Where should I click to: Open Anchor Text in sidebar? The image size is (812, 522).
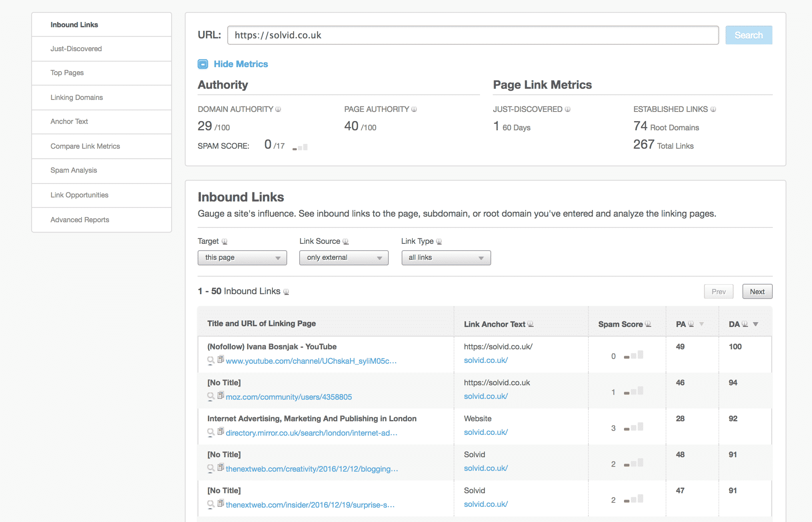102,122
